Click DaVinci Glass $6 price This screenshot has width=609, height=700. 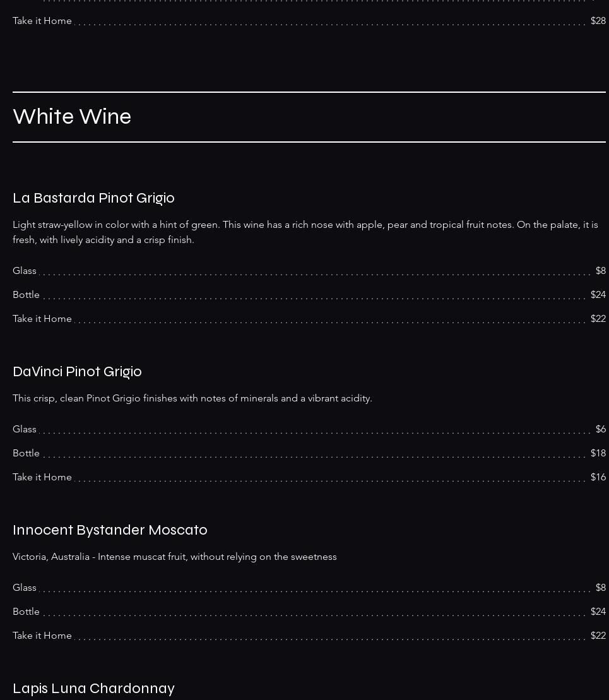601,429
